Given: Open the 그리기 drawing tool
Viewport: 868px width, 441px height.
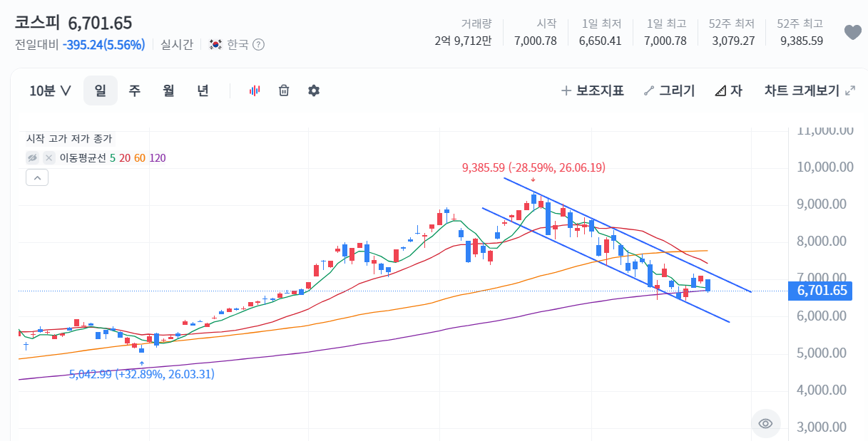Looking at the screenshot, I should coord(668,90).
